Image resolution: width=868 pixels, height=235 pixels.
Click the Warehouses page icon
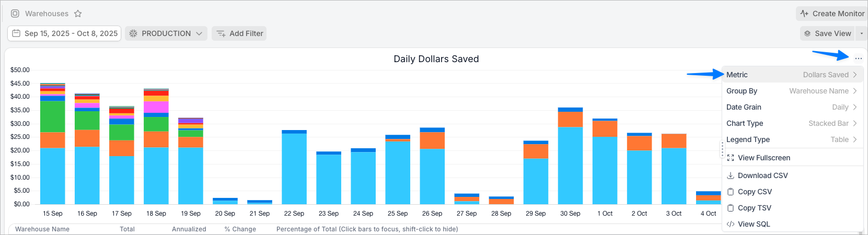click(x=15, y=14)
